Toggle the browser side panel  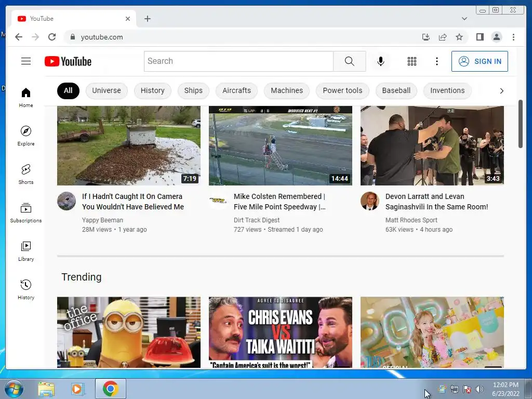(x=480, y=37)
